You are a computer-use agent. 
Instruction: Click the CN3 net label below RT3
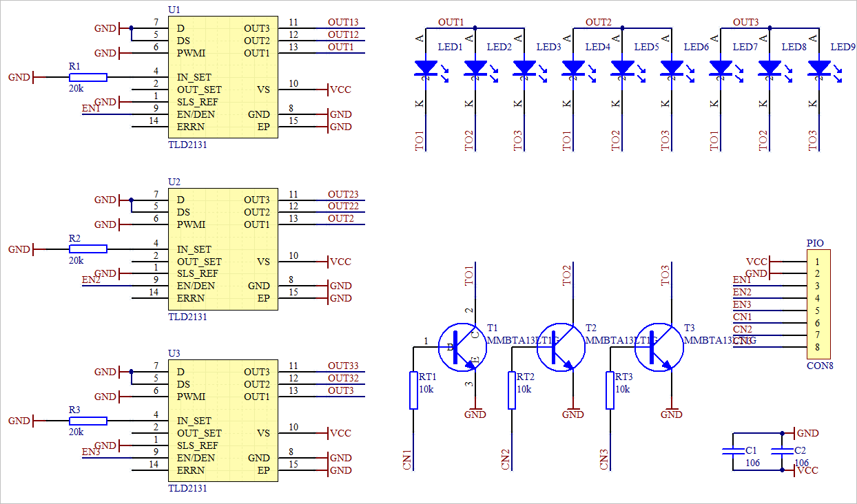[x=604, y=459]
